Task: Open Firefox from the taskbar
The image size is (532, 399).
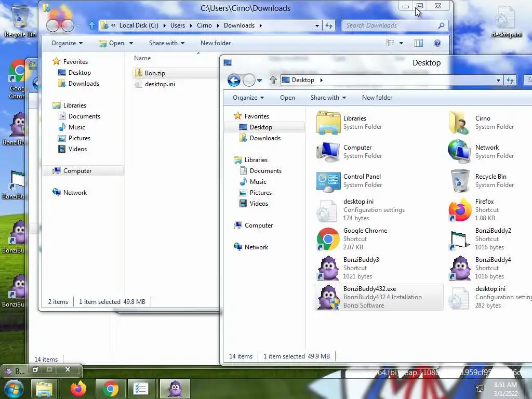Action: [x=78, y=389]
